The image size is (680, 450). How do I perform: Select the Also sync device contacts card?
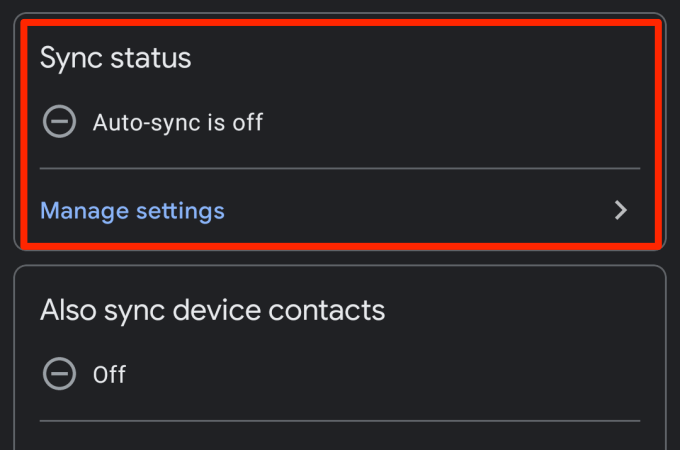pyautogui.click(x=340, y=358)
